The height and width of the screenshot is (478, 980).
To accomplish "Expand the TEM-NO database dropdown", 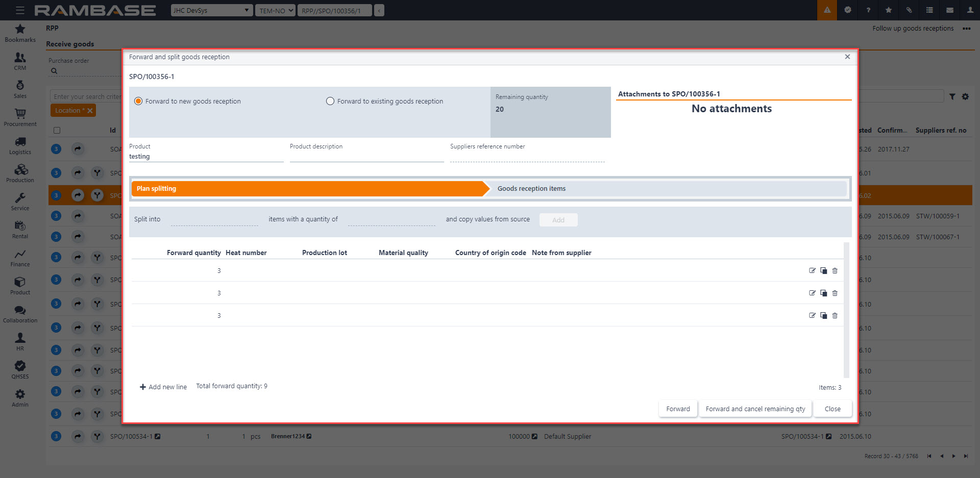I will (x=276, y=10).
